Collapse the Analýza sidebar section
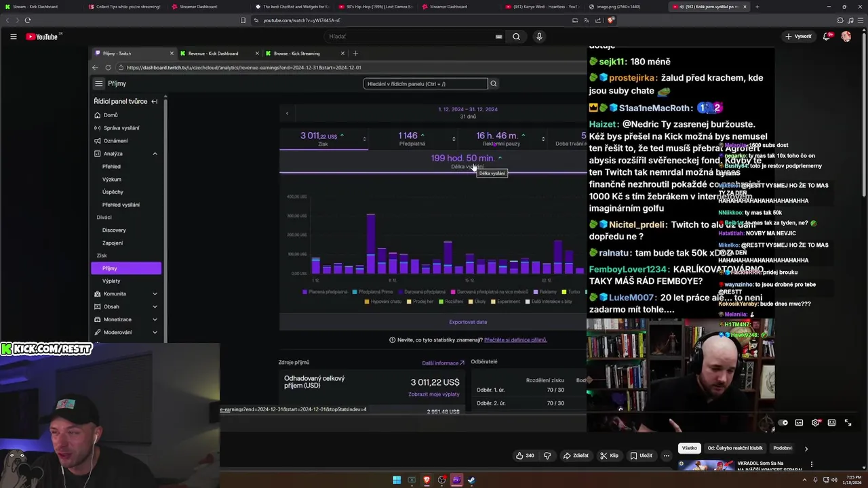 (x=155, y=154)
